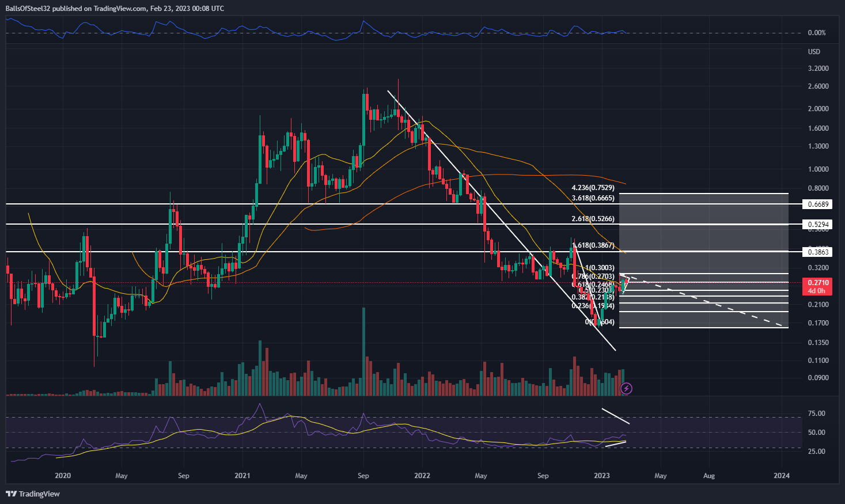Select the 0.3863 horizontal line price tag
Screen dimensions: 845x504
pyautogui.click(x=818, y=252)
